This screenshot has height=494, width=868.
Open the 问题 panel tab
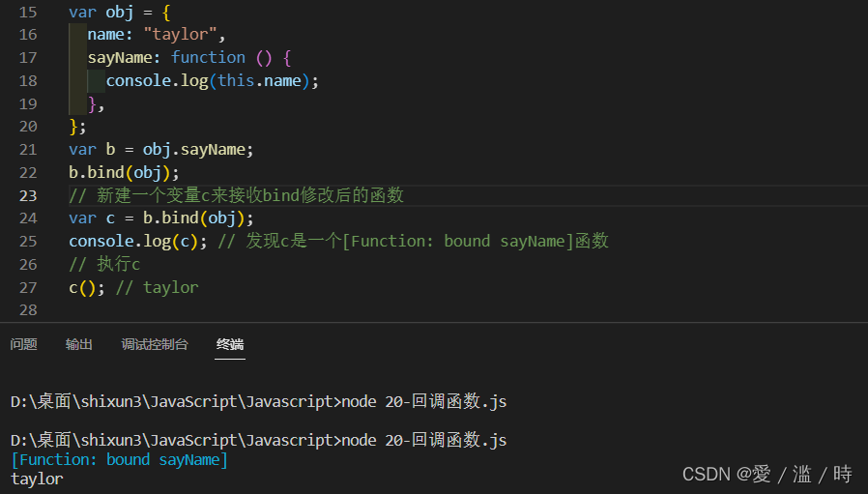pyautogui.click(x=23, y=344)
